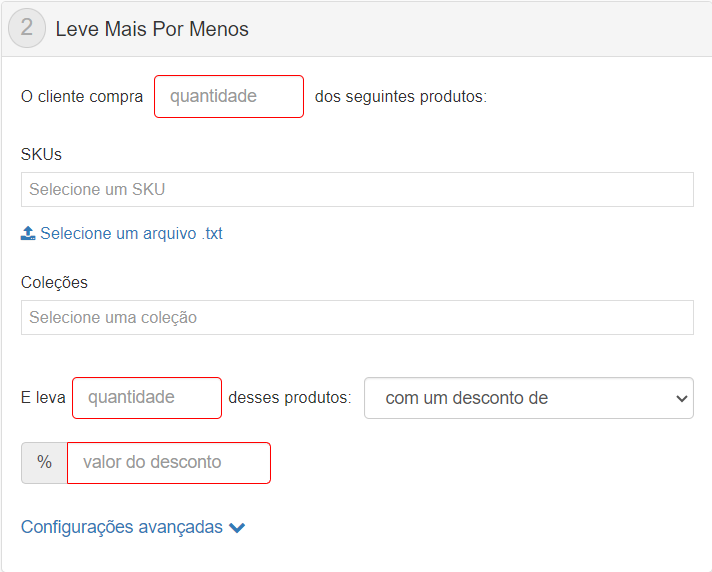712x572 pixels.
Task: Expand the chevron next to Configurações avançadas
Action: coord(237,528)
